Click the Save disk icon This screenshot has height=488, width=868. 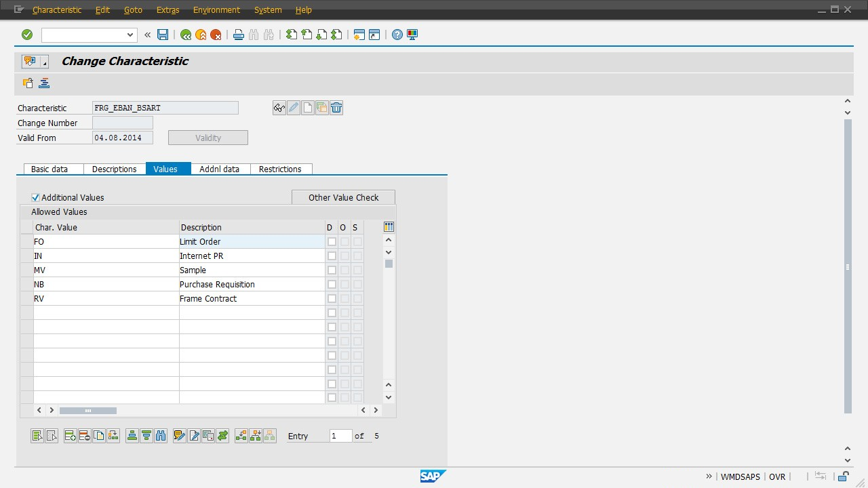(x=163, y=35)
